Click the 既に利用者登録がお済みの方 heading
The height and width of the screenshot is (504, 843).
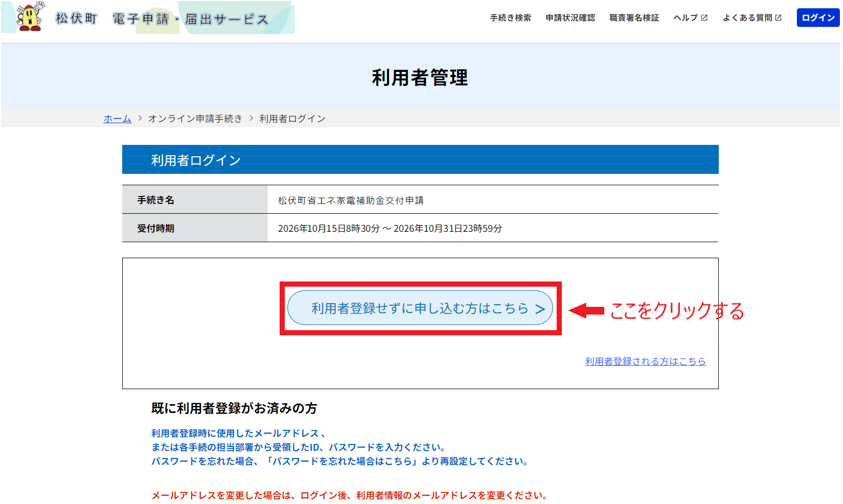(234, 408)
